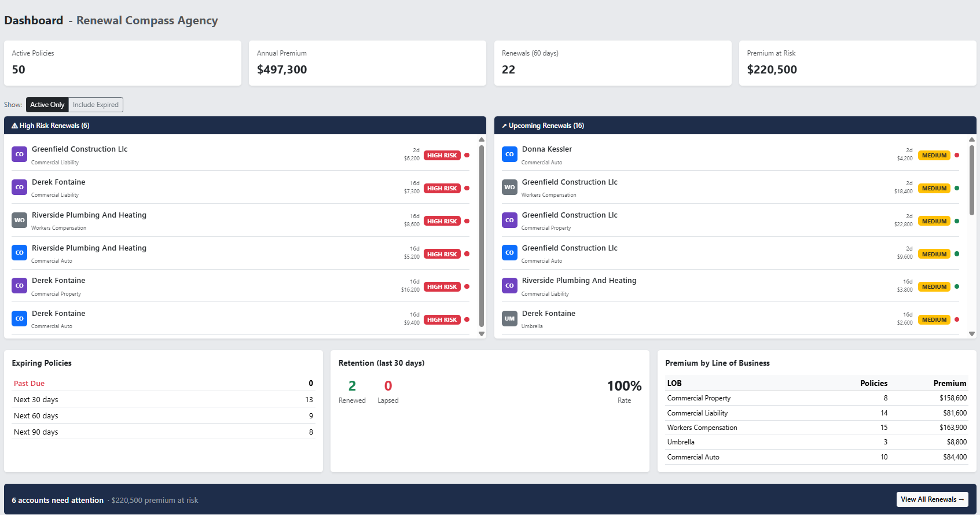This screenshot has height=515, width=980.
Task: Click the Umbrella row in LOB table
Action: tap(817, 442)
